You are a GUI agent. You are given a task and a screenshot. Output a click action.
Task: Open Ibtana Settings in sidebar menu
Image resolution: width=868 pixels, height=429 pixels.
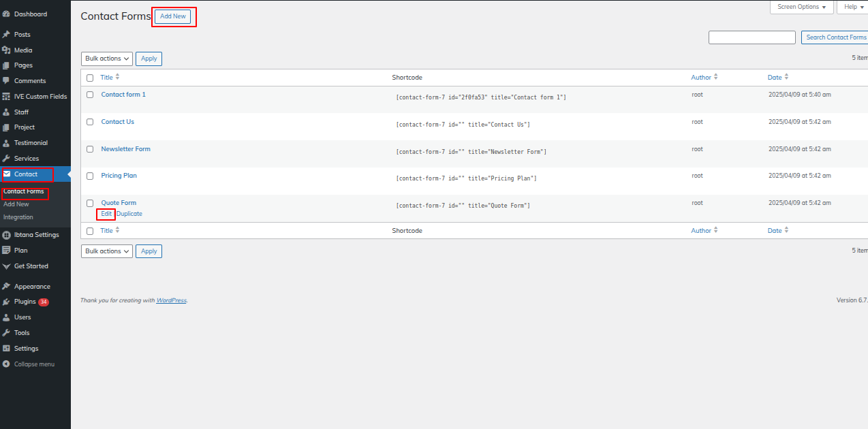click(36, 235)
